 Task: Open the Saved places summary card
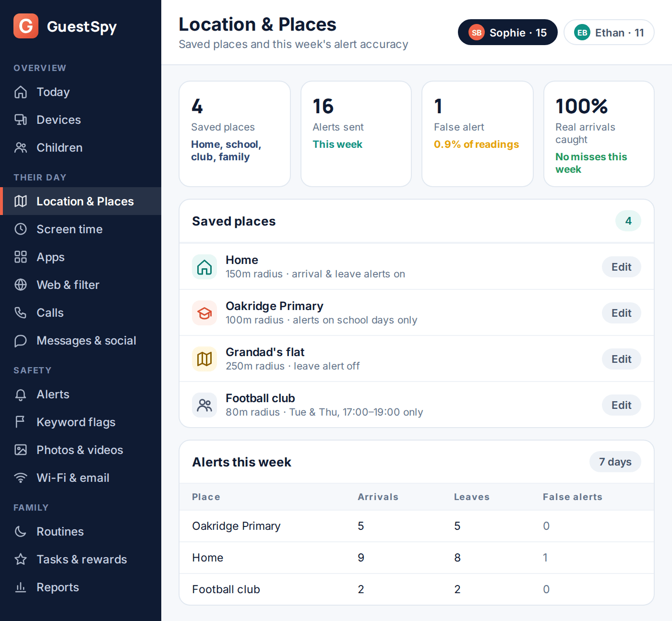tap(235, 134)
